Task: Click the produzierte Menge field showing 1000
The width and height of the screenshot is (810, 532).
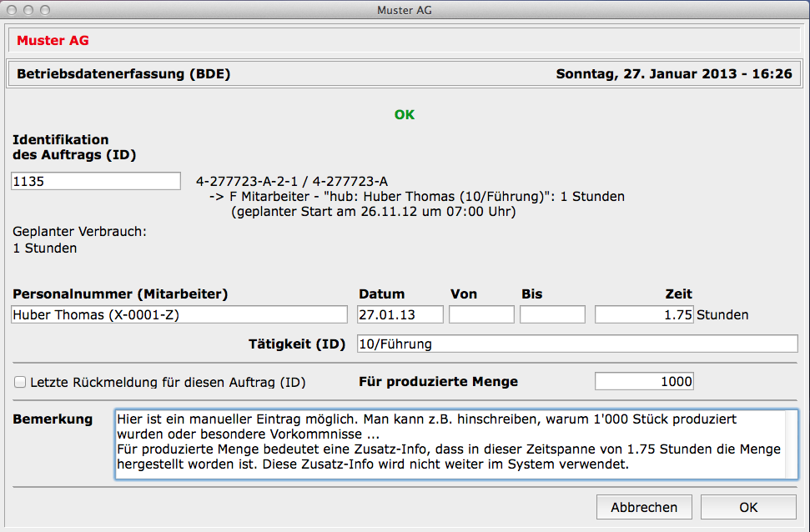Action: (643, 382)
